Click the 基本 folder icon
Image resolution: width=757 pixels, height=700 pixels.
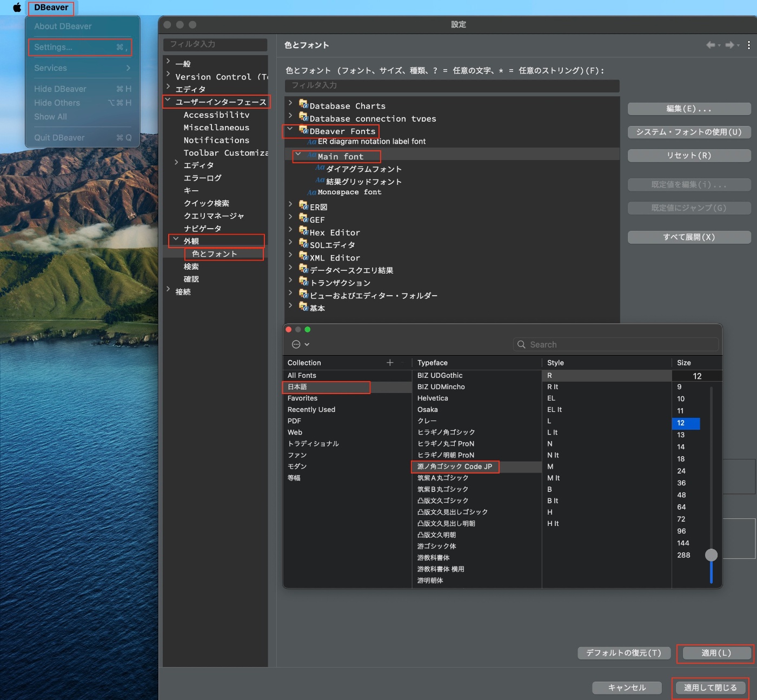tap(303, 306)
